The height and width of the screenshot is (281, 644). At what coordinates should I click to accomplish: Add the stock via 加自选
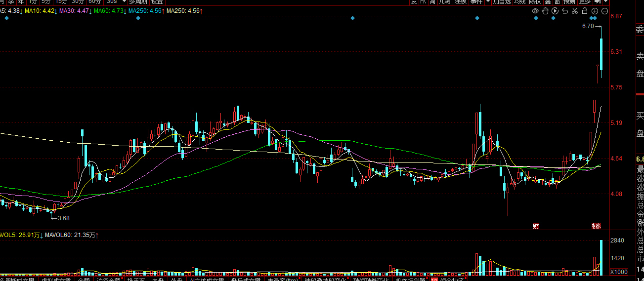pyautogui.click(x=502, y=2)
